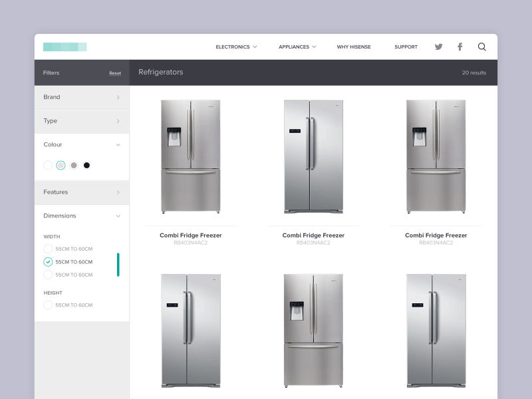Open the bottom-middle French door fridge image
The width and height of the screenshot is (532, 399).
pyautogui.click(x=313, y=331)
